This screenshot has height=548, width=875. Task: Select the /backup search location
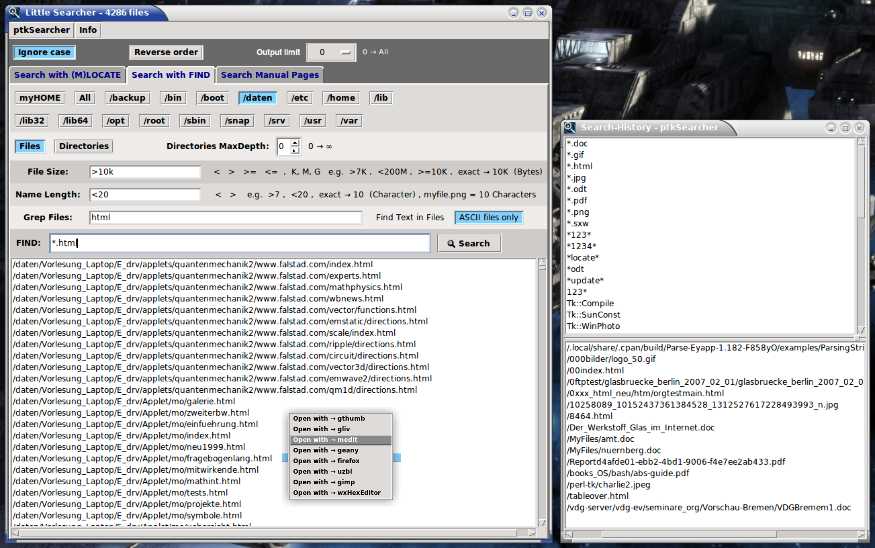click(x=127, y=98)
